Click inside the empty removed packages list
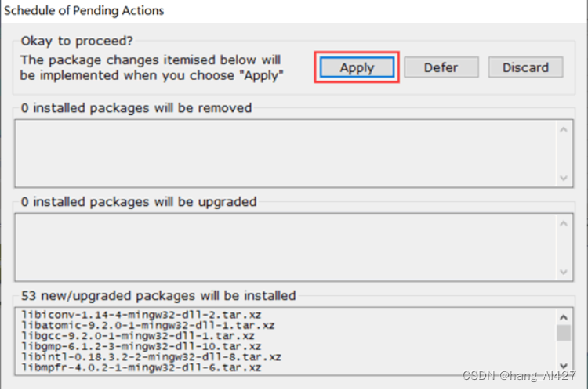 [x=282, y=154]
